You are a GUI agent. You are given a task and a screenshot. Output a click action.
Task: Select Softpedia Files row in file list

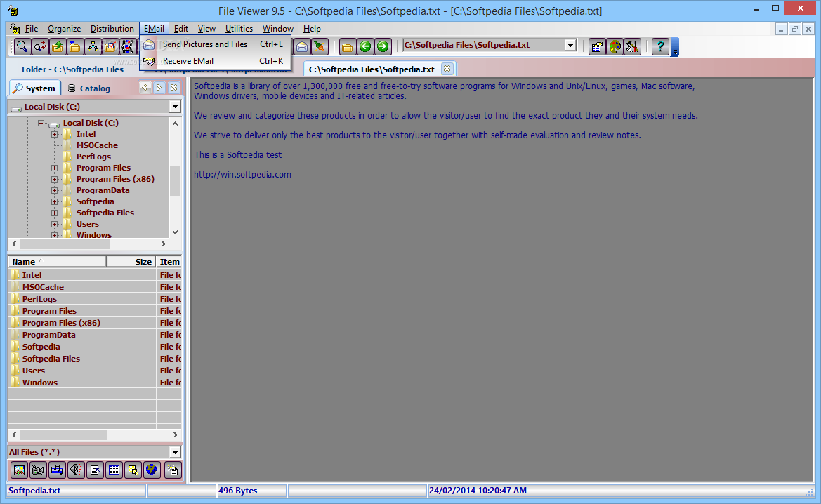(95, 359)
